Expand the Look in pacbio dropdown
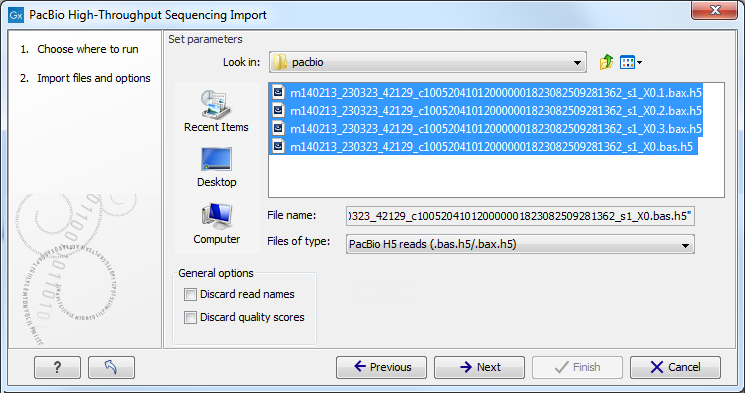The height and width of the screenshot is (393, 745). 428,62
